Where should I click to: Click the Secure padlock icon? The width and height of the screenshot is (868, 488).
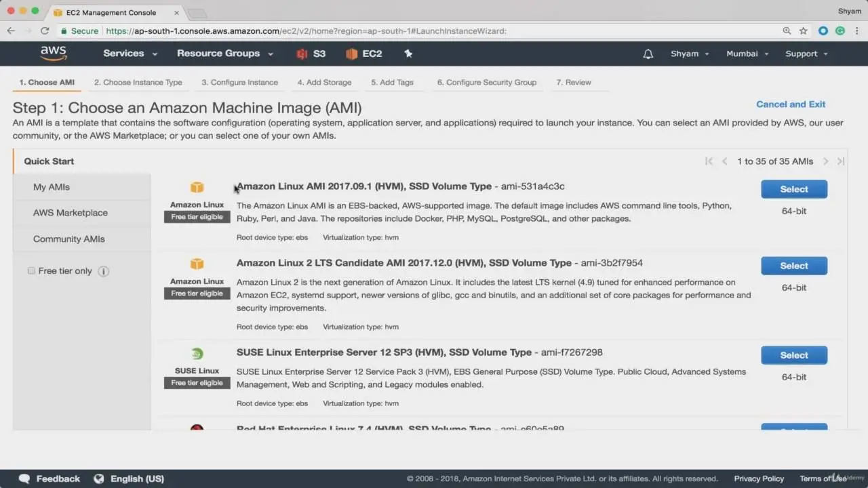[64, 30]
